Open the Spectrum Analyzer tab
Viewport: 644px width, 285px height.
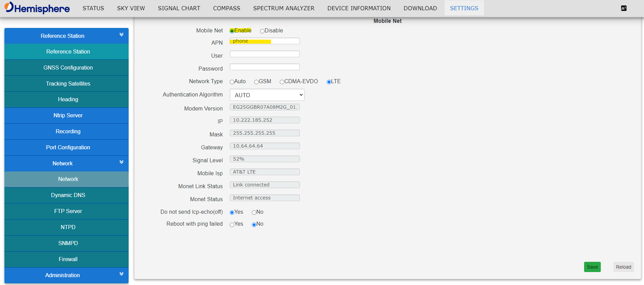click(x=284, y=8)
